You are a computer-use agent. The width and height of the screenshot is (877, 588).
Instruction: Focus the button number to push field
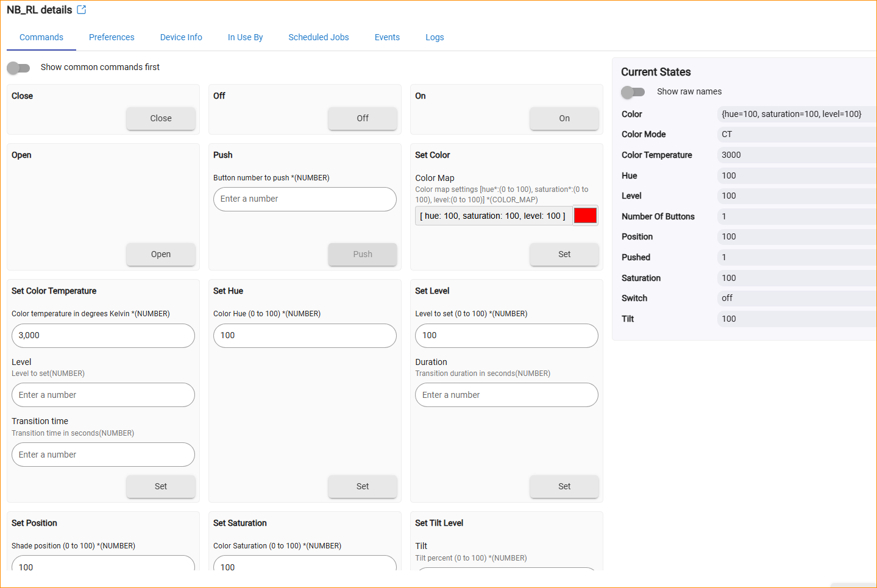point(305,199)
